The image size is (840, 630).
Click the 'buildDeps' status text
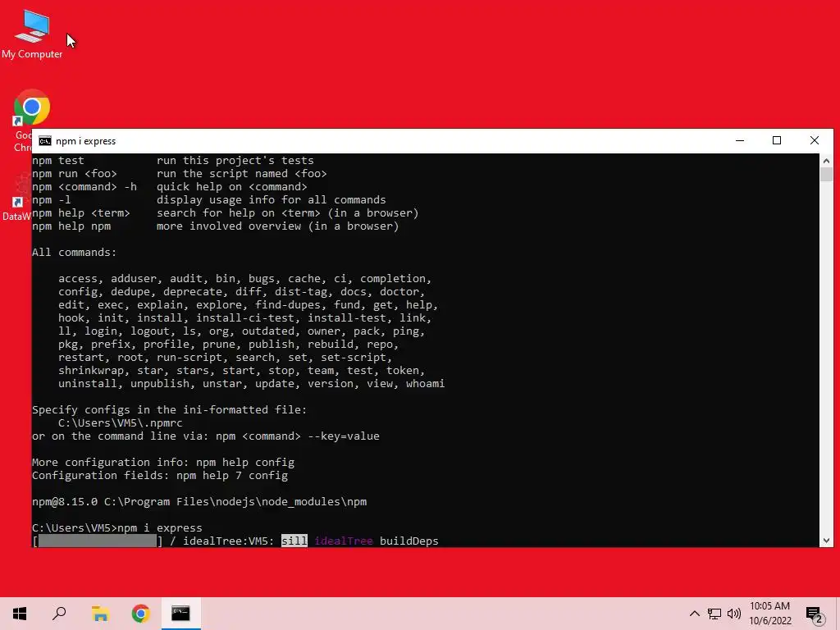tap(409, 541)
